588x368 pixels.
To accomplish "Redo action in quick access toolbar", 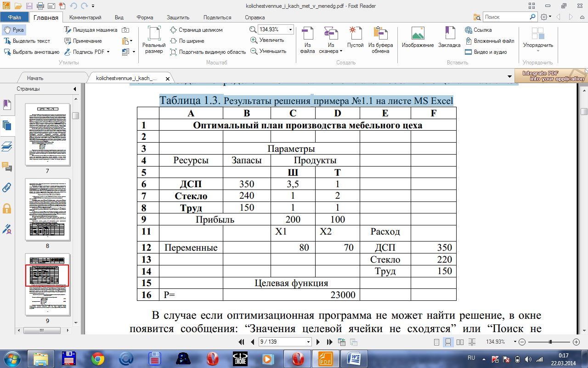I will tap(84, 6).
